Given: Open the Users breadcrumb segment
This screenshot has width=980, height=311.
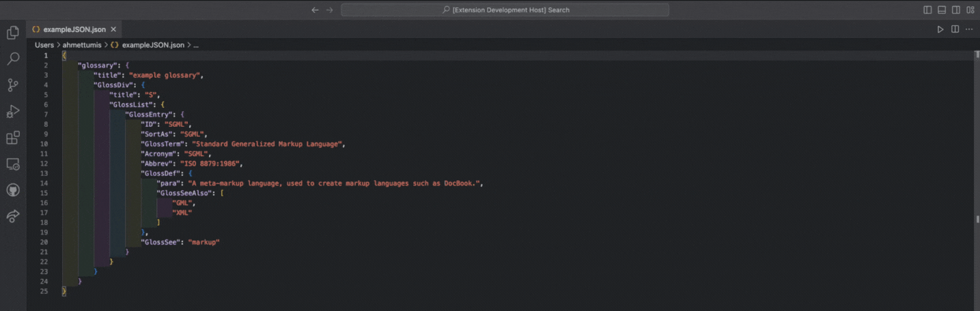Looking at the screenshot, I should click(44, 45).
